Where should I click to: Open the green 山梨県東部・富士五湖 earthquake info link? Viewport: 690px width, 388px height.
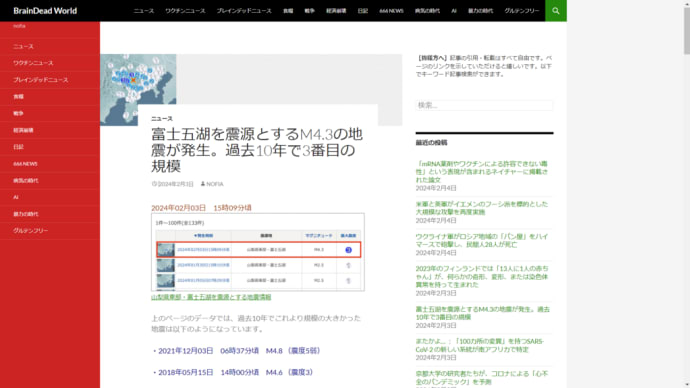(x=211, y=297)
